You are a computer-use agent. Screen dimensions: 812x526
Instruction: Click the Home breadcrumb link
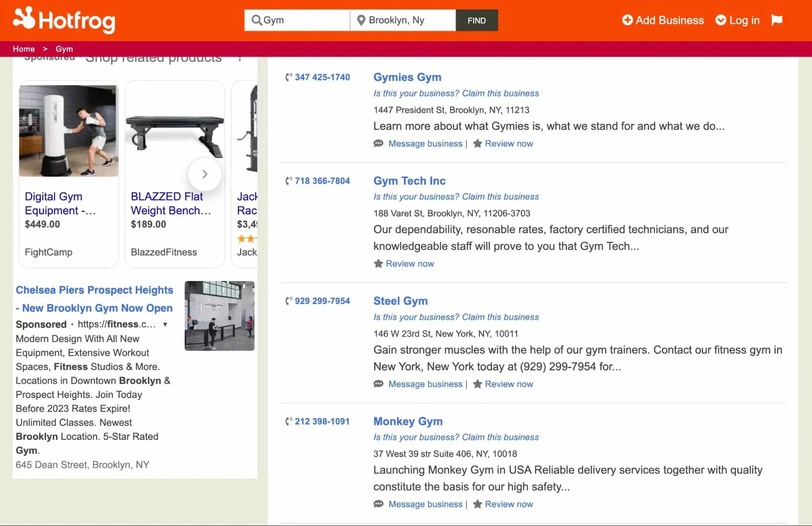coord(24,48)
